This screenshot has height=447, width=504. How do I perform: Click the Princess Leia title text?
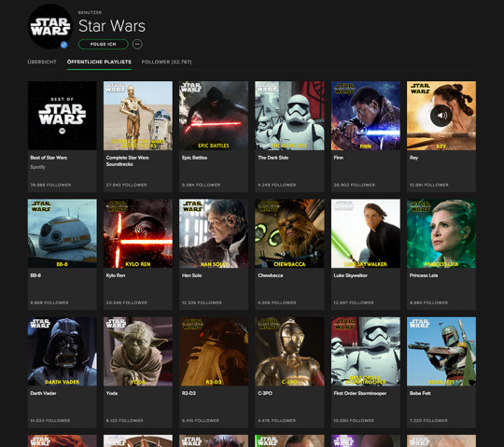424,275
